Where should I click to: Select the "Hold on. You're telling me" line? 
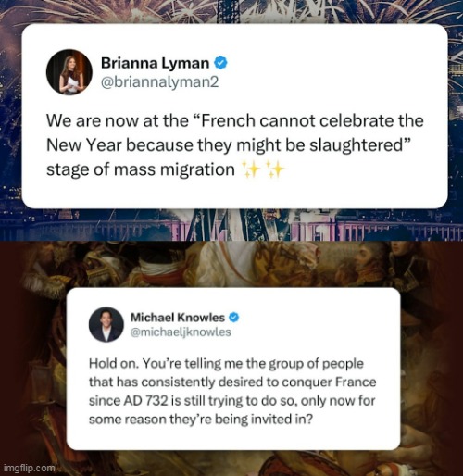pyautogui.click(x=226, y=364)
